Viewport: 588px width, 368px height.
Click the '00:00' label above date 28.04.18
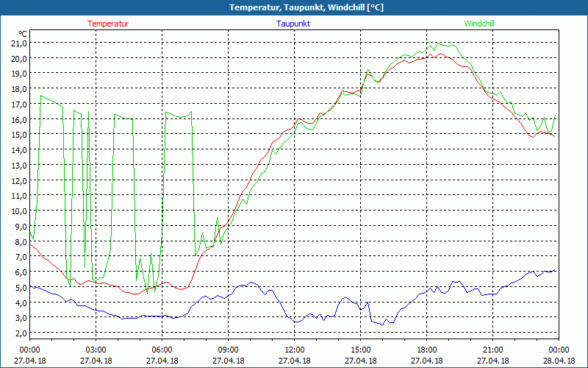pyautogui.click(x=559, y=350)
